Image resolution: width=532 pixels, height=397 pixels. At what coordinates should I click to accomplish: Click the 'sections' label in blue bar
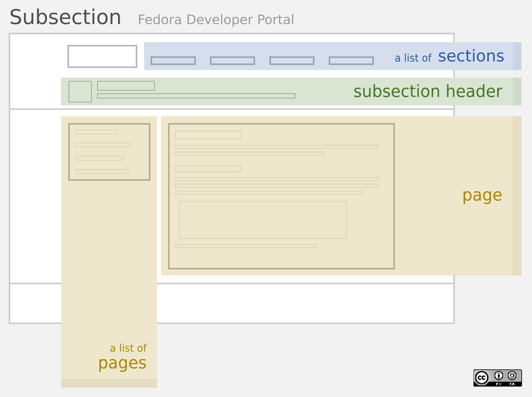[471, 56]
